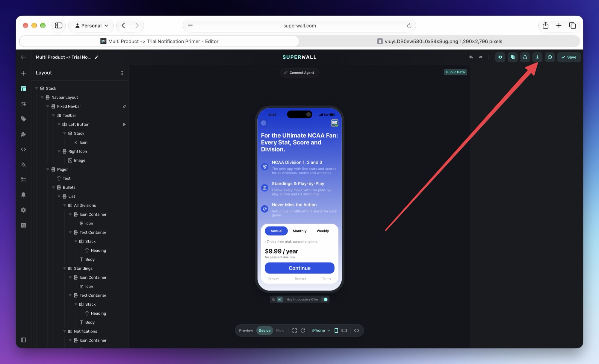Switch preview to light mode sun icon
599x364 pixels.
click(280, 299)
